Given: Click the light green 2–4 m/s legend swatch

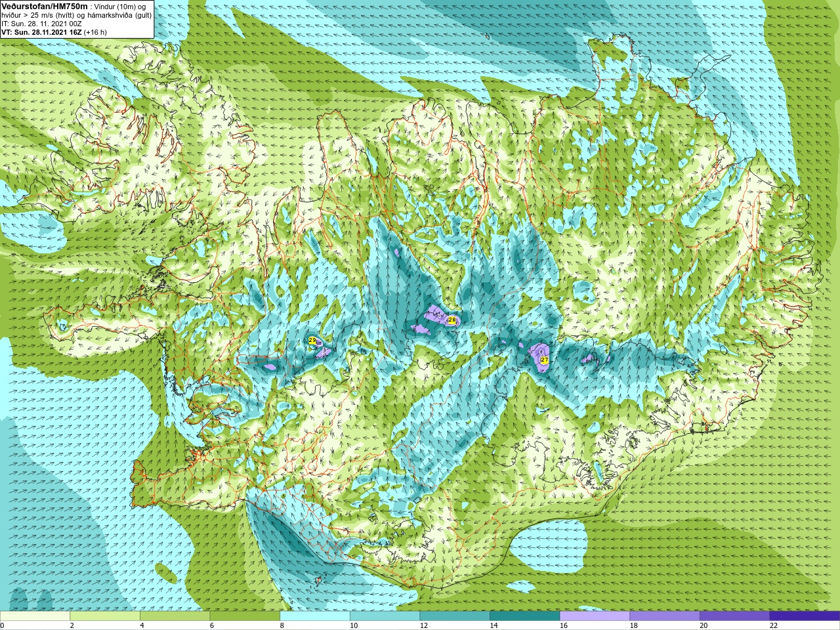Looking at the screenshot, I should pyautogui.click(x=105, y=616).
